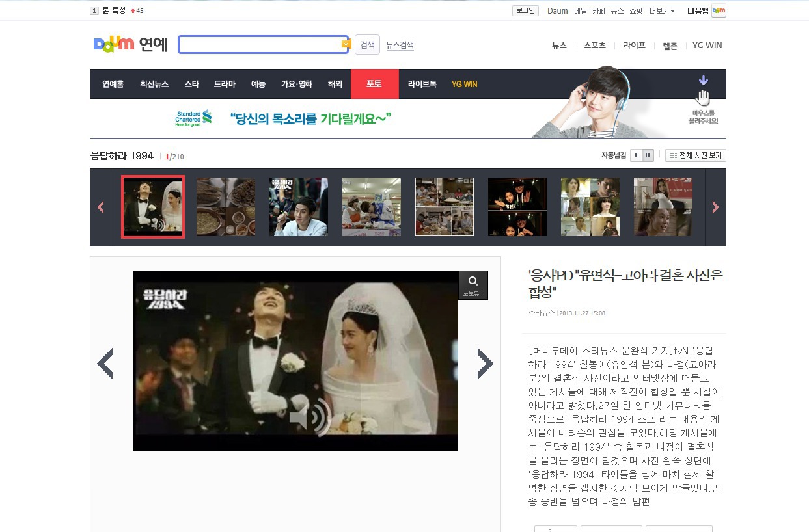
Task: Open 쇼핑 in the top bar
Action: (636, 11)
